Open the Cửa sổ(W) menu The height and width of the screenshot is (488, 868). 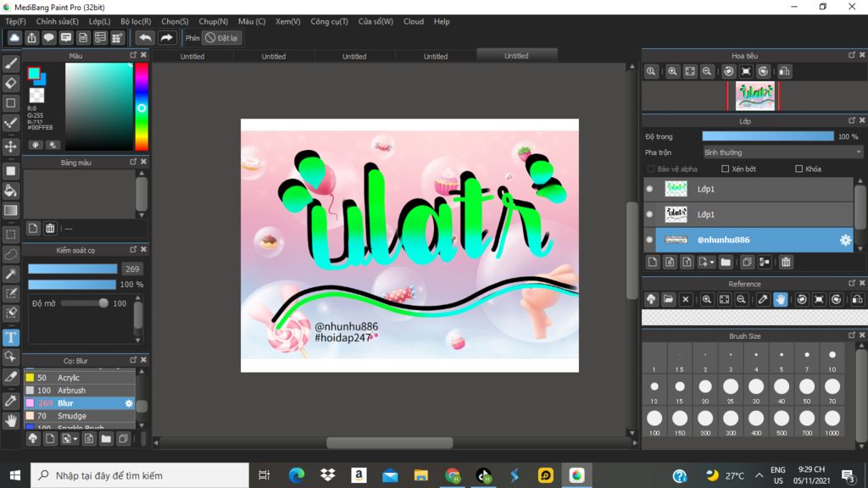coord(376,21)
